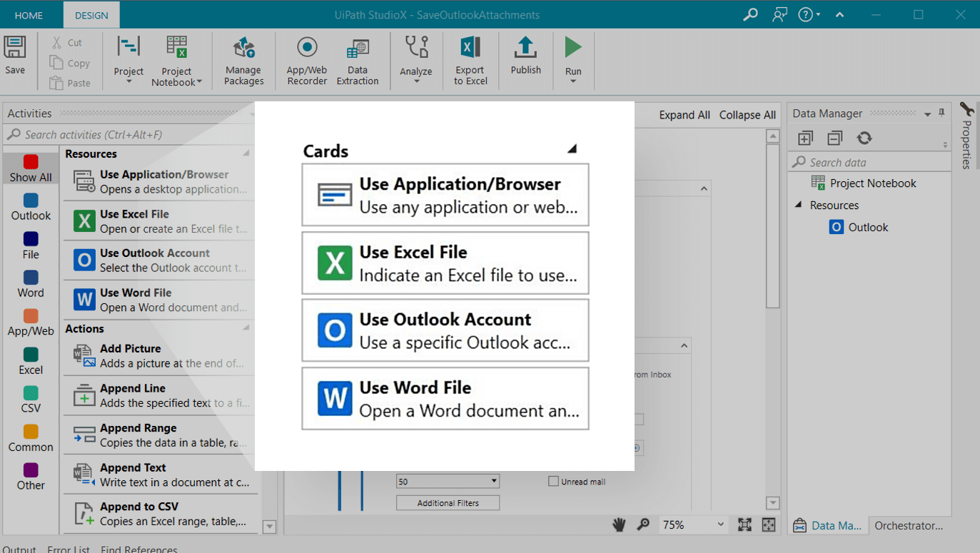Save the project with Save icon
Viewport: 980px width, 553px height.
pyautogui.click(x=15, y=55)
